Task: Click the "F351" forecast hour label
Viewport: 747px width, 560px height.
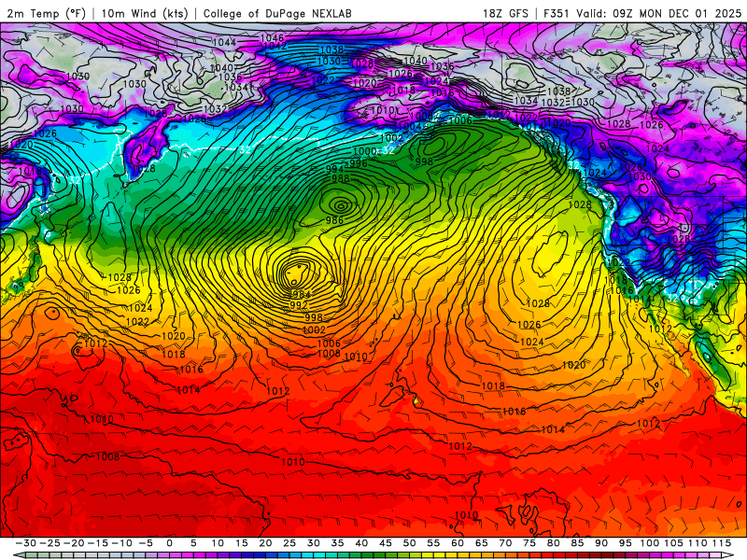Action: coord(557,13)
